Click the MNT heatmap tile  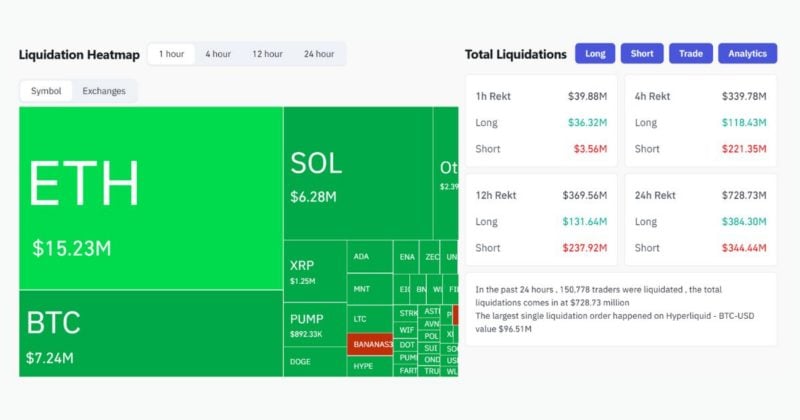click(370, 289)
